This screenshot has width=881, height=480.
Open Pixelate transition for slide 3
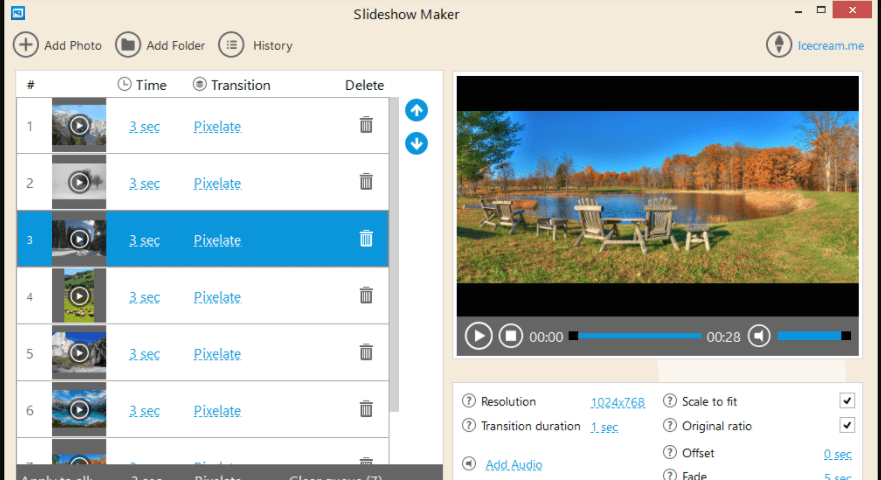tap(217, 240)
